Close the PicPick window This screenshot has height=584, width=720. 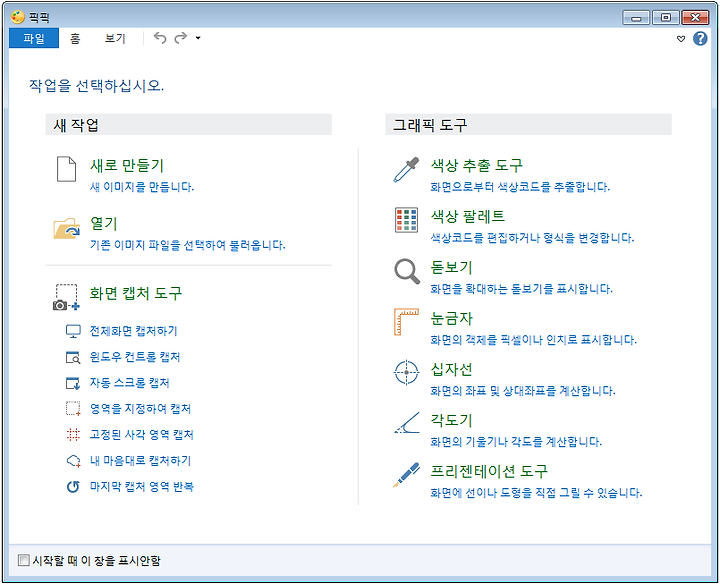click(x=695, y=17)
